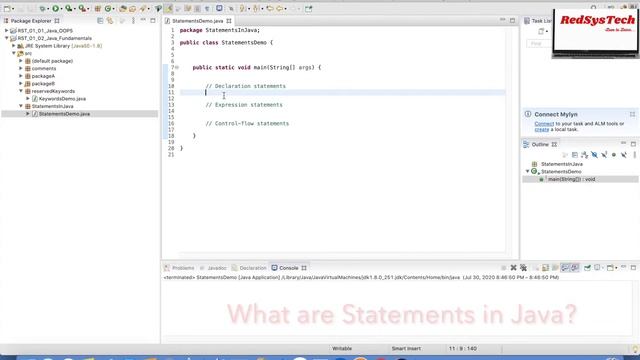640x360 pixels.
Task: Click the Declaration statements comment on line 10
Action: [245, 86]
